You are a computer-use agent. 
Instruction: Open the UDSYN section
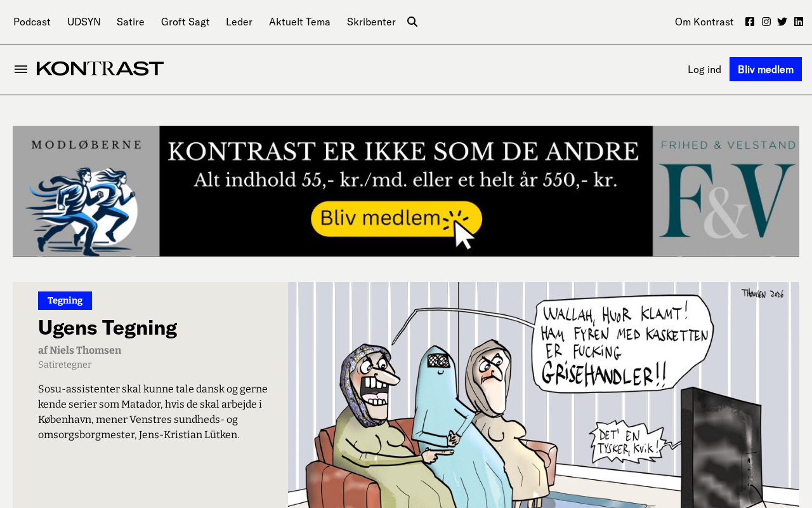tap(84, 22)
